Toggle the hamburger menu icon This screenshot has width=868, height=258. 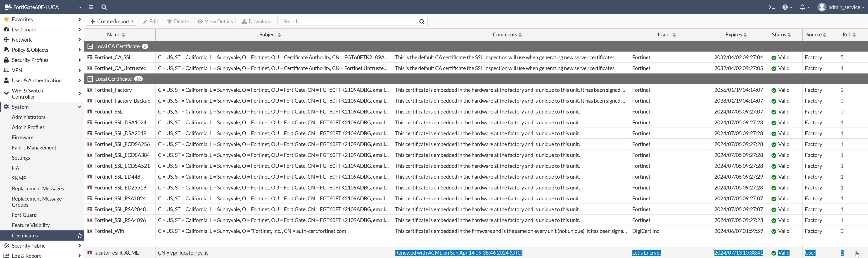[91, 7]
